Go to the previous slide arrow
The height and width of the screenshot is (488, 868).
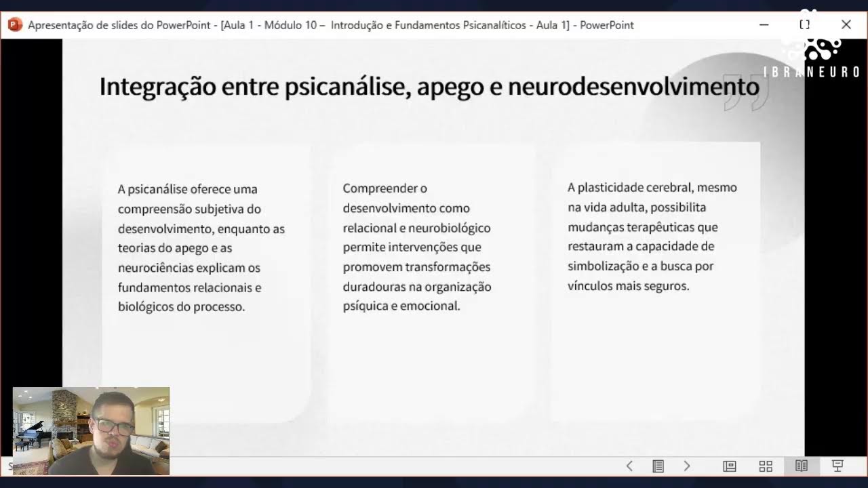click(629, 466)
